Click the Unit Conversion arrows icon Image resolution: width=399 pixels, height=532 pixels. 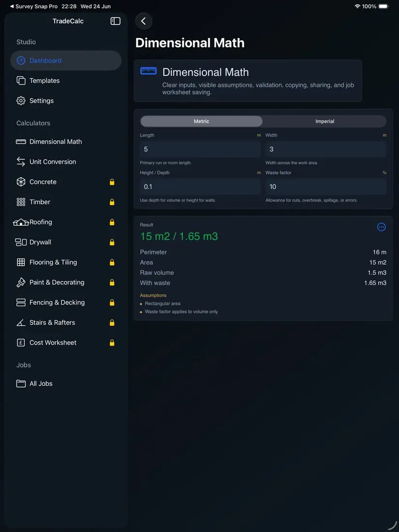tap(21, 162)
